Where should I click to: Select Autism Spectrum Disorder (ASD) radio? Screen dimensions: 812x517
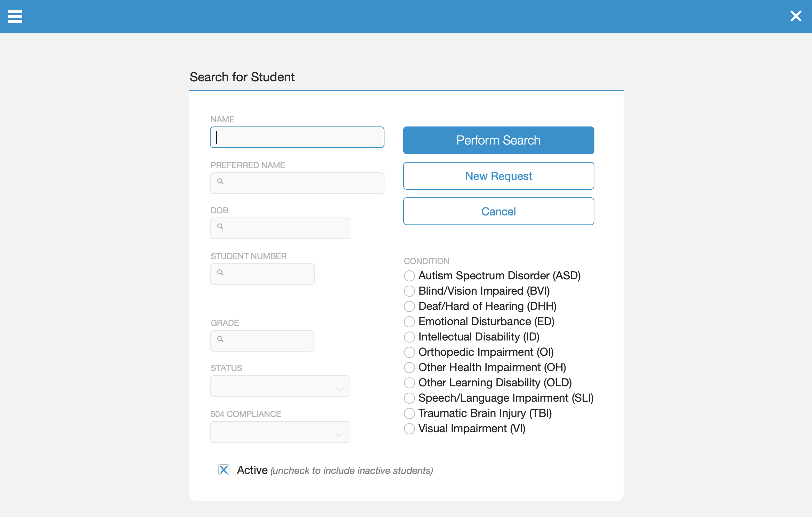[x=409, y=276]
